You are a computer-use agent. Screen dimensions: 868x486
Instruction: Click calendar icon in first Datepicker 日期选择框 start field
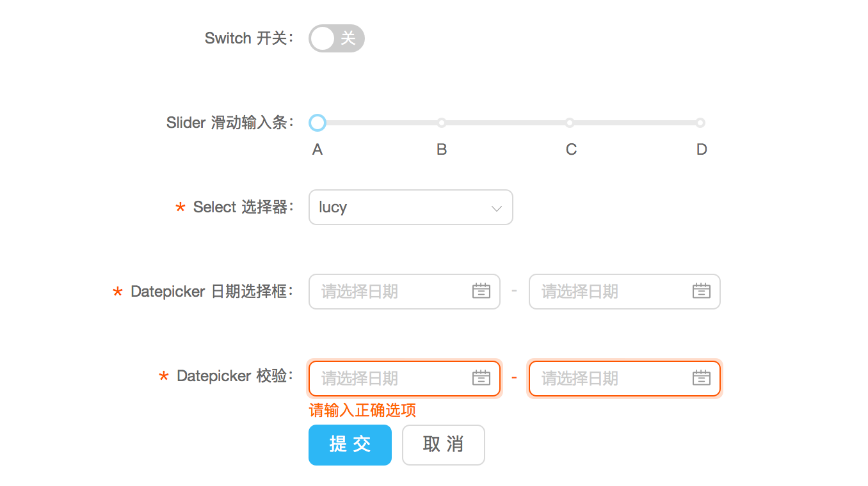pos(481,291)
